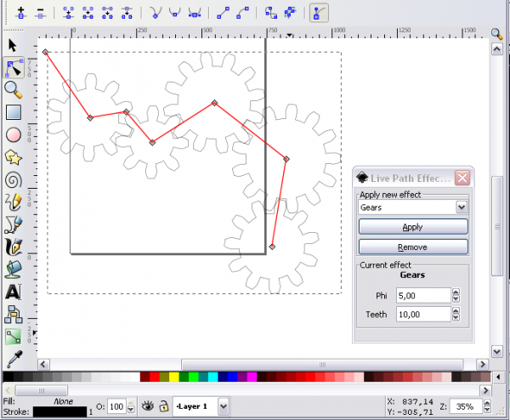Click the palette scrollbar right arrow
The height and width of the screenshot is (420, 510).
point(485,390)
